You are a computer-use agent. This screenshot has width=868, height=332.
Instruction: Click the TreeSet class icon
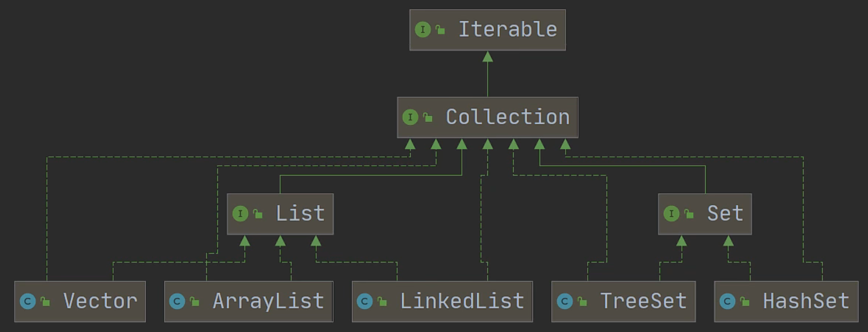565,302
